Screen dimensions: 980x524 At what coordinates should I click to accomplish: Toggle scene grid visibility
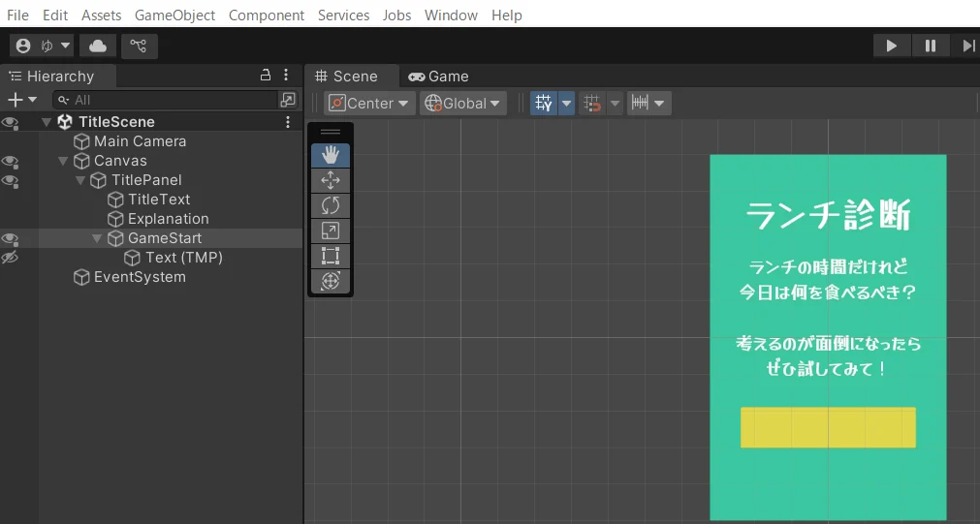[x=544, y=103]
